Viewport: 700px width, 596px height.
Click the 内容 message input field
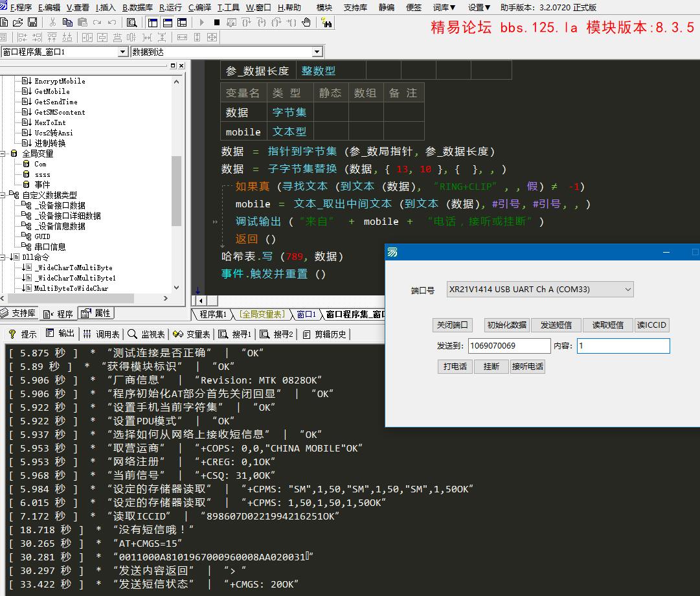pos(623,346)
